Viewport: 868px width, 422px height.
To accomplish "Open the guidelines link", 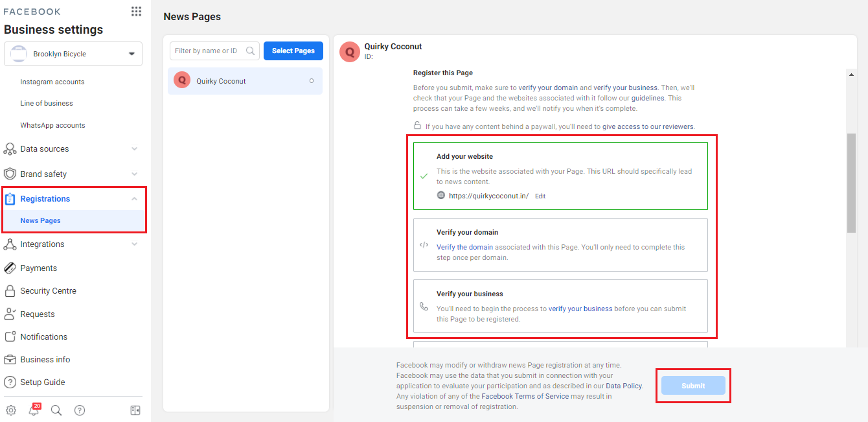I will [x=648, y=99].
